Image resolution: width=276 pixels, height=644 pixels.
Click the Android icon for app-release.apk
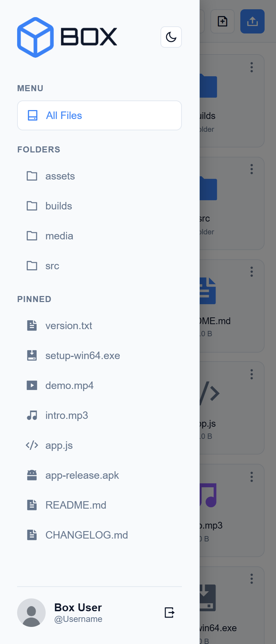click(32, 475)
